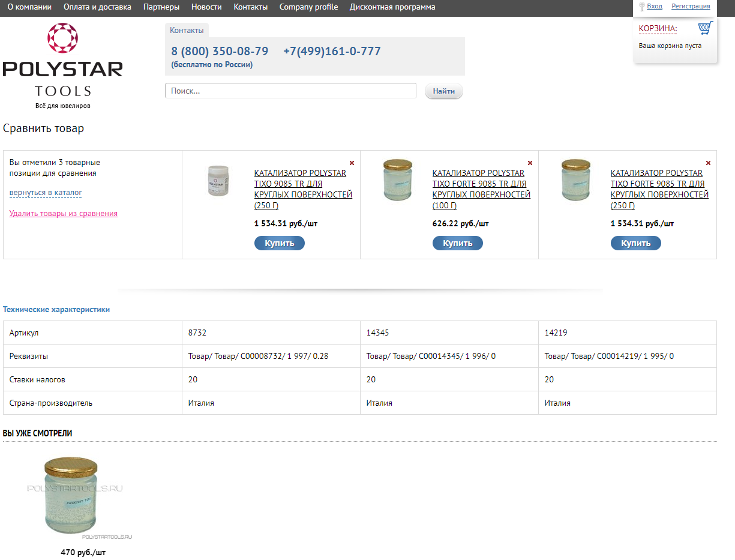The width and height of the screenshot is (735, 560).
Task: Click the Регистрация link
Action: tap(691, 6)
